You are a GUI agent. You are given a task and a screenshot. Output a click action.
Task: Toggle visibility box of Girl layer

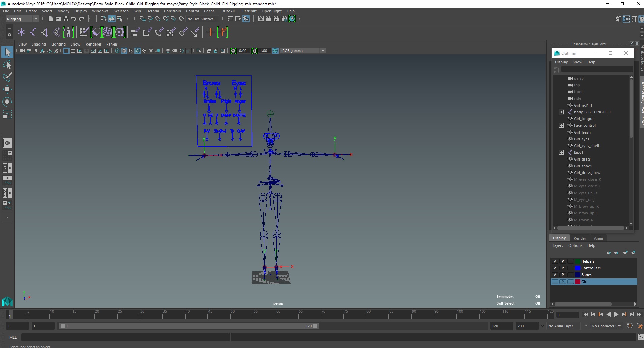(555, 282)
